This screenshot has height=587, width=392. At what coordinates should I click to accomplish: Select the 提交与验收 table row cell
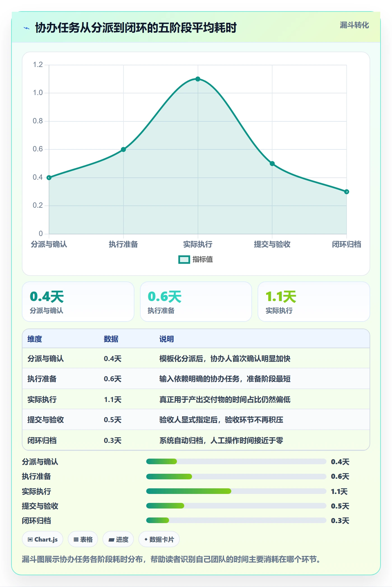[46, 420]
